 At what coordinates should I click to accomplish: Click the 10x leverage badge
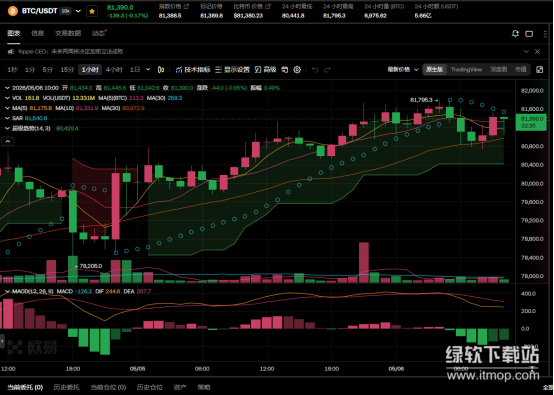(x=65, y=11)
